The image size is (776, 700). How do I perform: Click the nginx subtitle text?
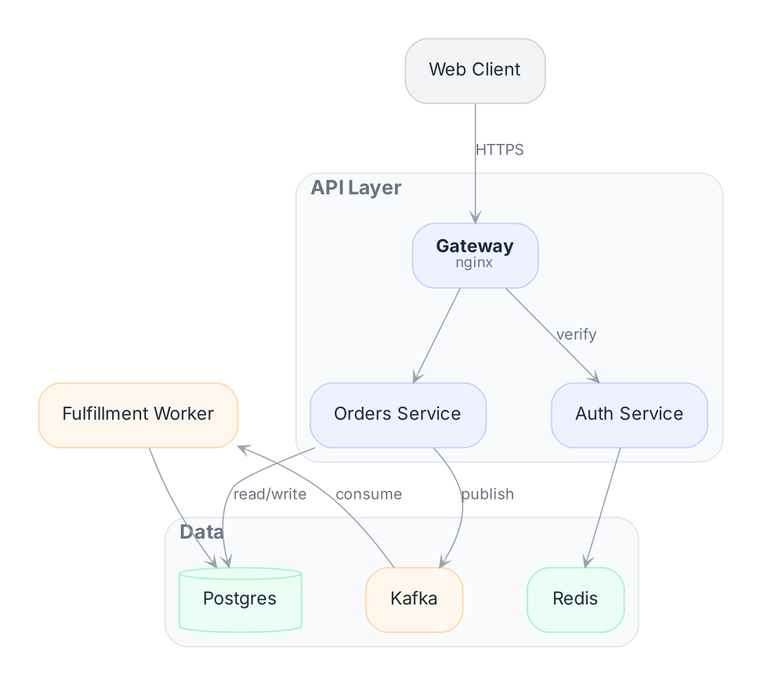coord(474,262)
